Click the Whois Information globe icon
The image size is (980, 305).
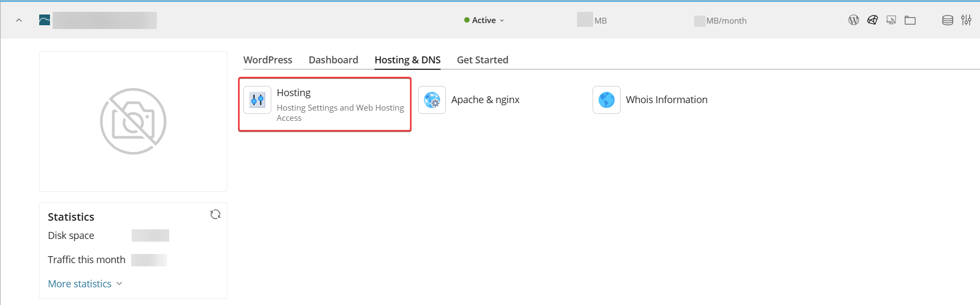coord(607,100)
